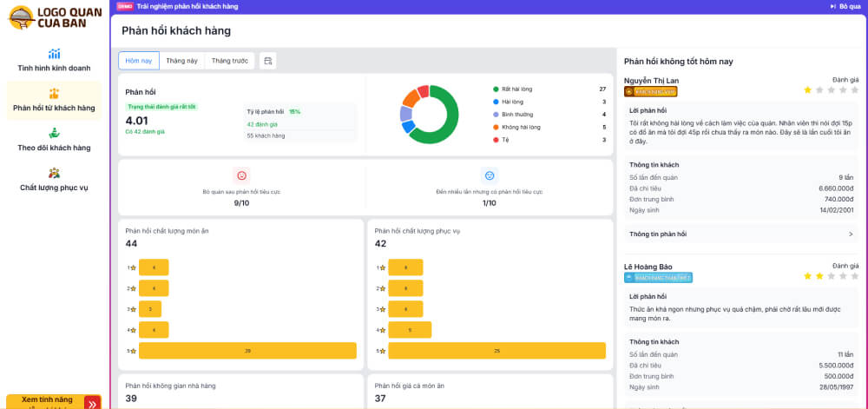Click the VIP badge under Nguyễn Thị Lan
Screen dimensions: 868x409
(650, 91)
